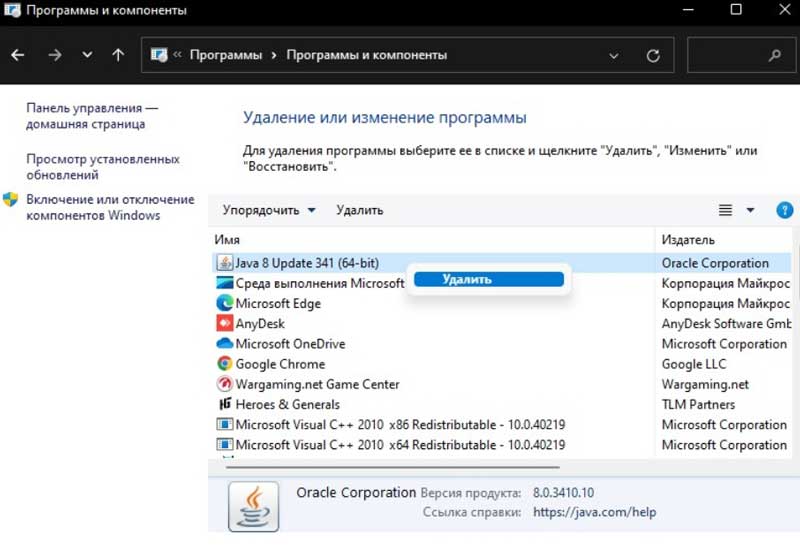The height and width of the screenshot is (546, 800).
Task: Click the Visual C++ 2010 x86 icon
Action: point(224,424)
